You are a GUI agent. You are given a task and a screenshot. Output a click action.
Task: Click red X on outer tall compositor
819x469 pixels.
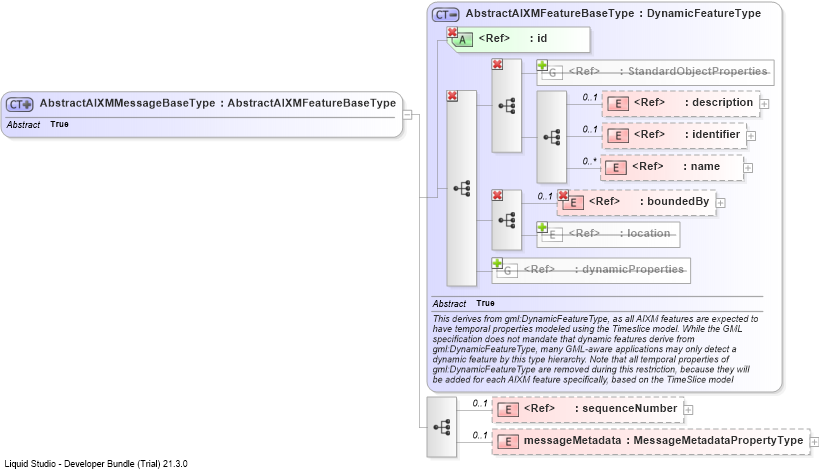pyautogui.click(x=452, y=96)
